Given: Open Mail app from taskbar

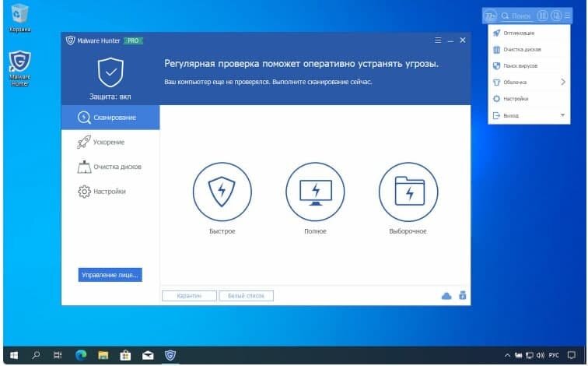Looking at the screenshot, I should pyautogui.click(x=148, y=355).
